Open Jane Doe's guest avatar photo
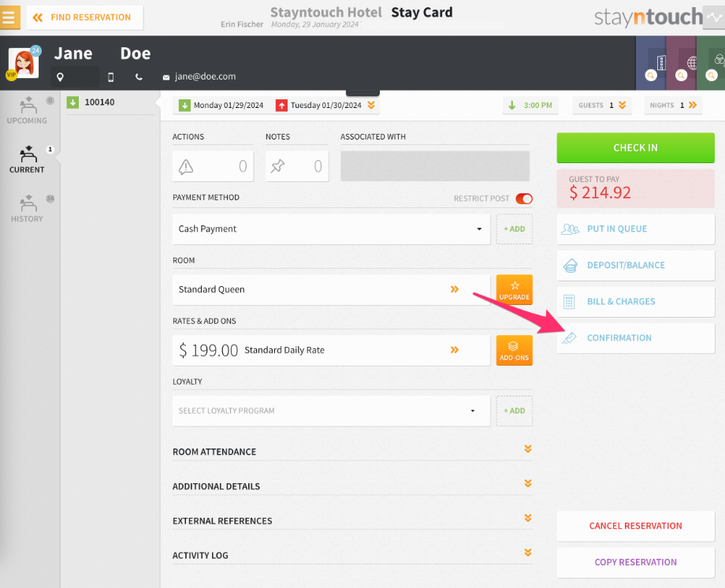Screen dimensions: 725x588 (x=24, y=63)
